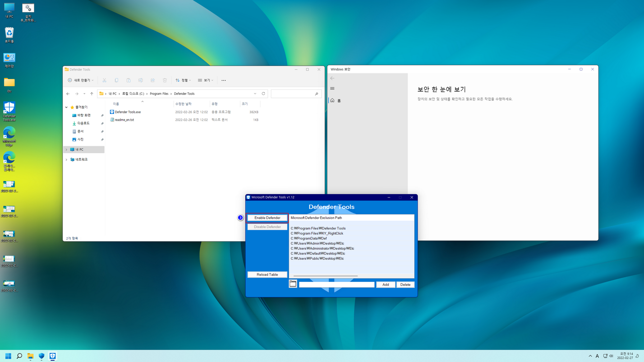Click the Explorer Back arrow

[68, 94]
